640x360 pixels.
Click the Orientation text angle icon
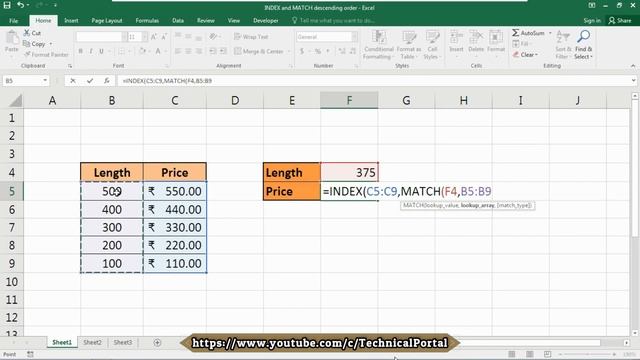coord(213,37)
